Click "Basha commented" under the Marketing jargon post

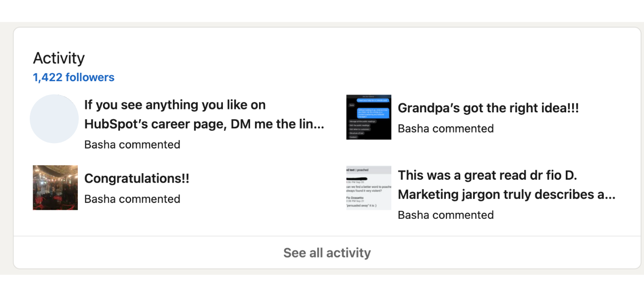coord(446,215)
